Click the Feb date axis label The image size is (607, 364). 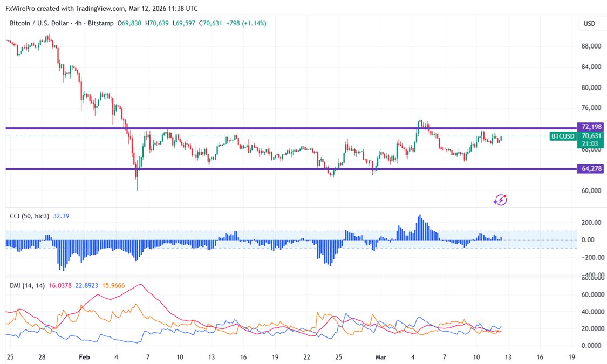pos(84,357)
